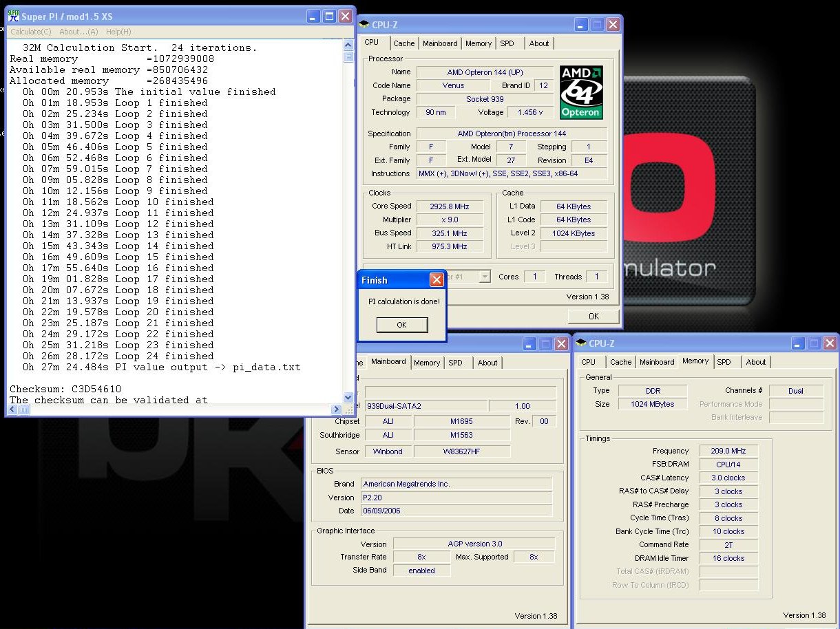The image size is (840, 629).
Task: Open the About...(A) menu in Super PI
Action: [78, 32]
